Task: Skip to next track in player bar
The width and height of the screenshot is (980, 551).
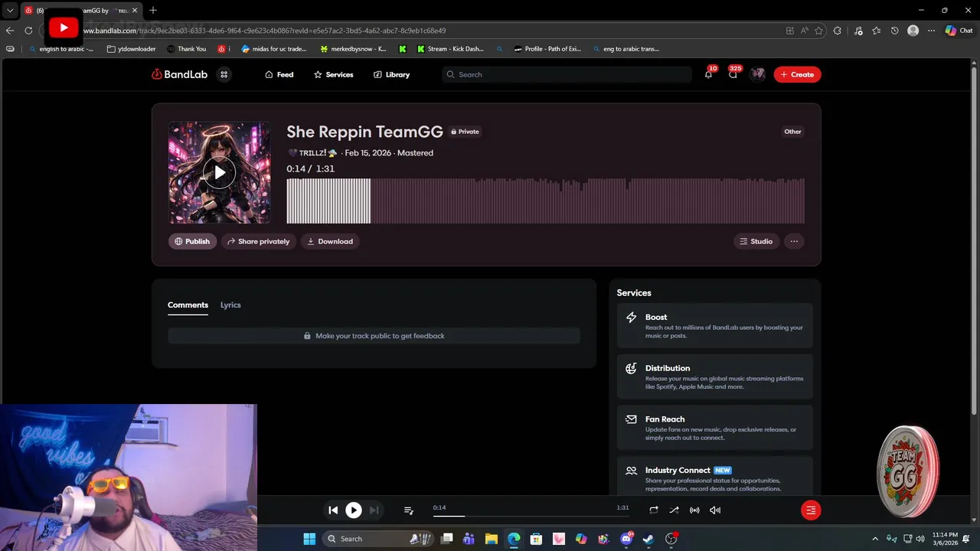Action: (374, 510)
